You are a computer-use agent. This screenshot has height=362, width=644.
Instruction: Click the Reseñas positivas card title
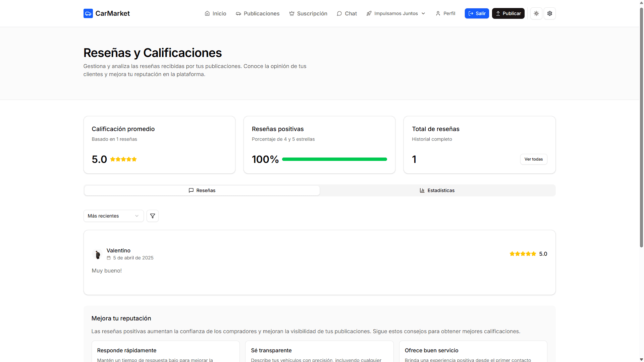[x=278, y=129]
